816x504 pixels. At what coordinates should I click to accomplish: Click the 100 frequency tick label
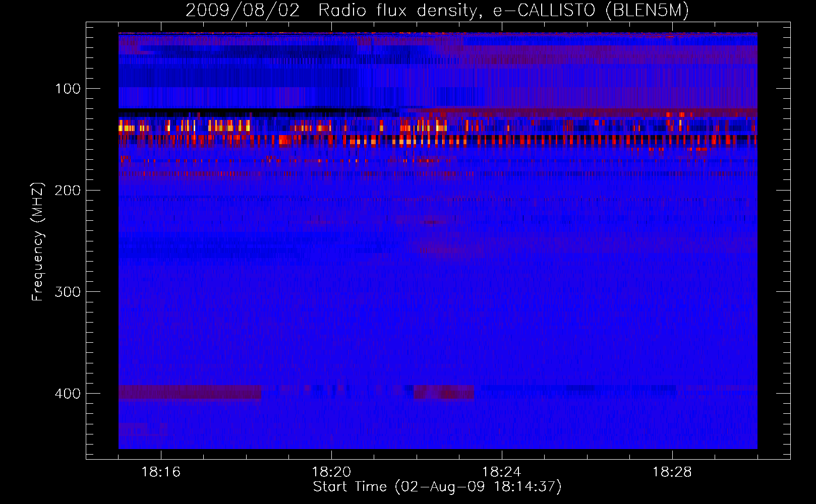click(68, 89)
